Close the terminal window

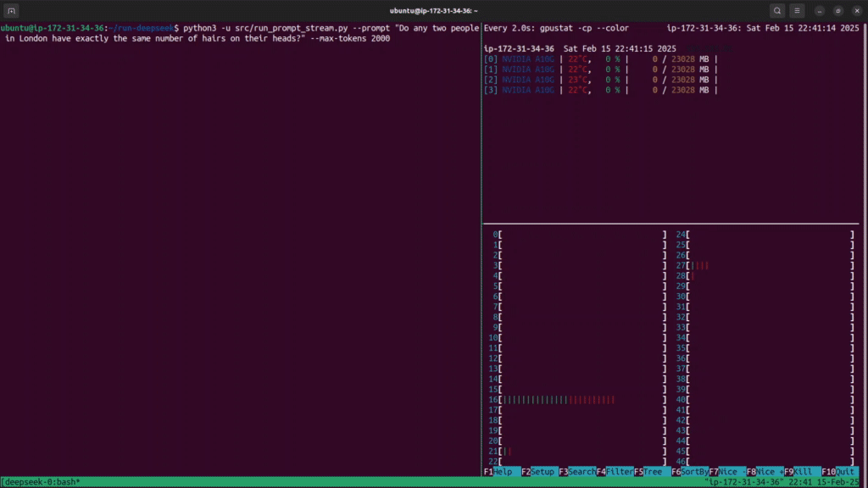click(857, 10)
